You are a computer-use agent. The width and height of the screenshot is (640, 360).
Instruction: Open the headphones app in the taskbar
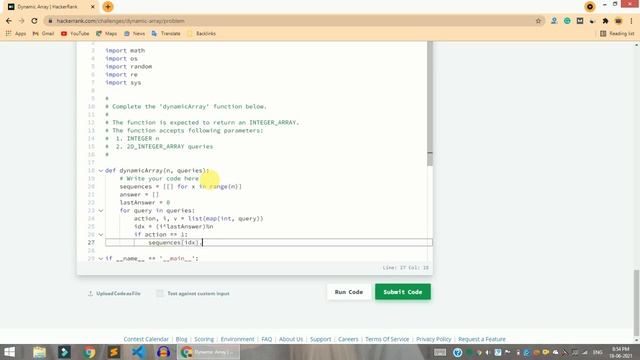tap(163, 352)
